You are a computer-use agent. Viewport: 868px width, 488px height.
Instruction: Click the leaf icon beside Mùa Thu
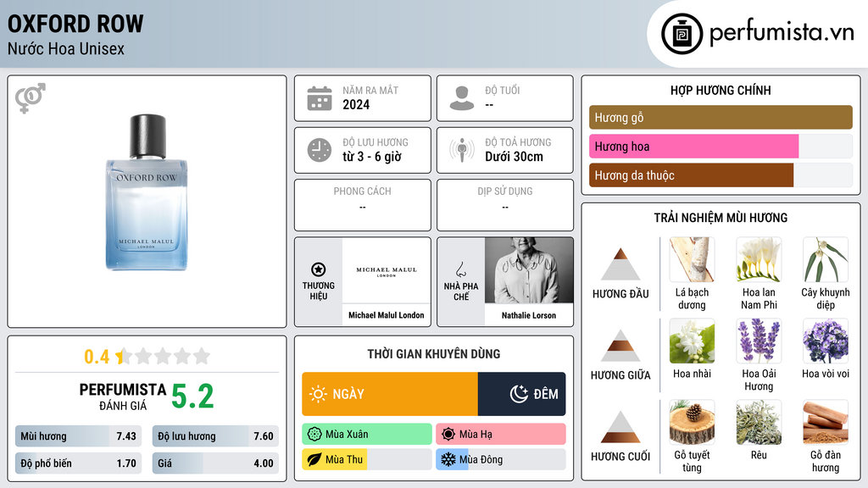click(314, 460)
